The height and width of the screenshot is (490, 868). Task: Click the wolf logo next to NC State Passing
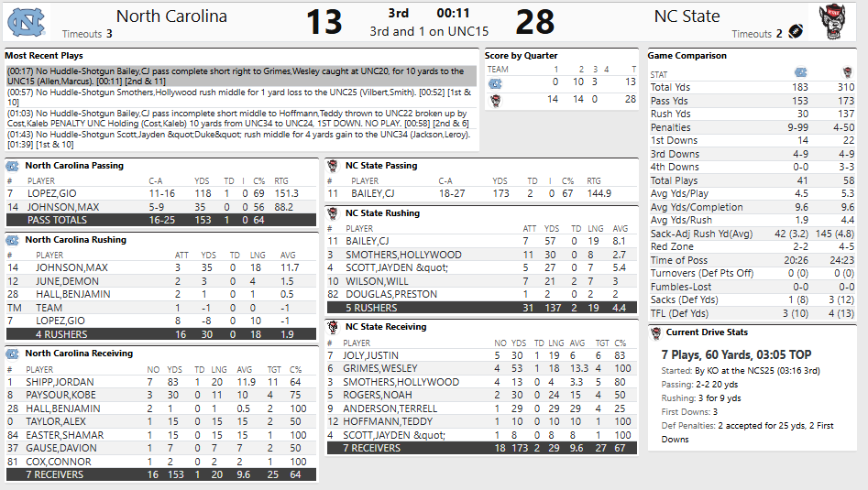point(333,166)
